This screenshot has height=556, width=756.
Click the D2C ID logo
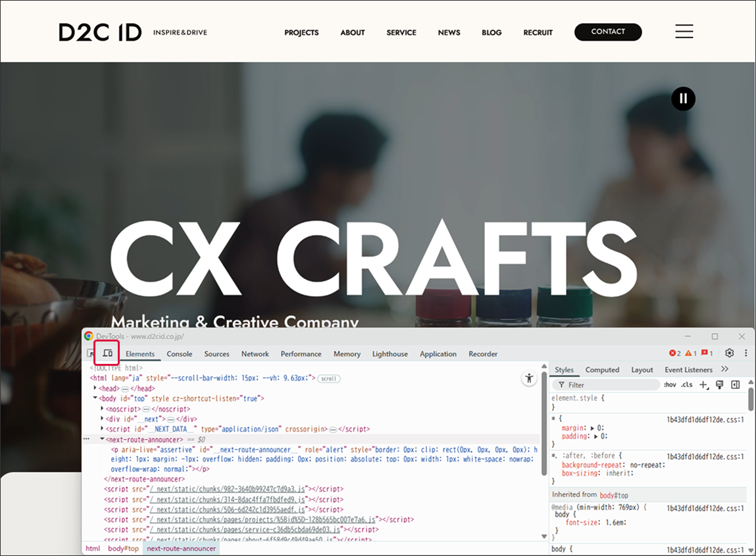pos(100,32)
